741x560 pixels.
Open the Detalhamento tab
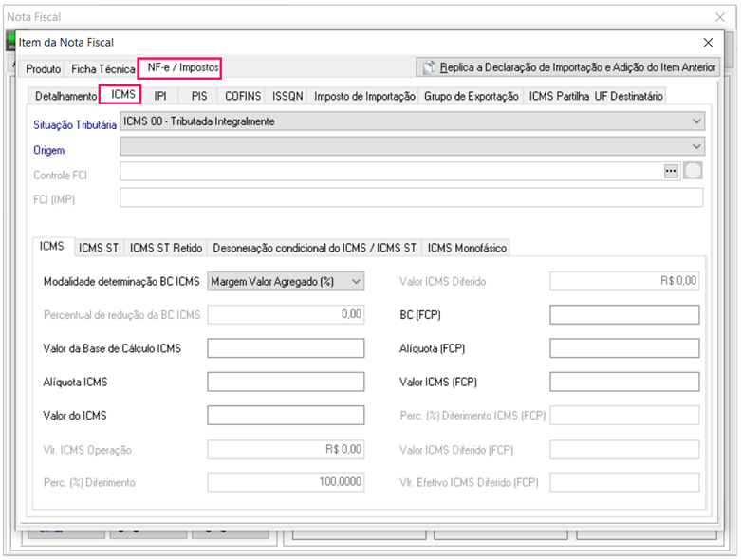65,96
